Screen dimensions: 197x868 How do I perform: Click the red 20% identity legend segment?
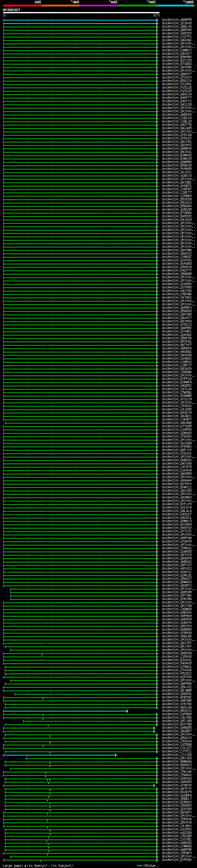[22, 6]
